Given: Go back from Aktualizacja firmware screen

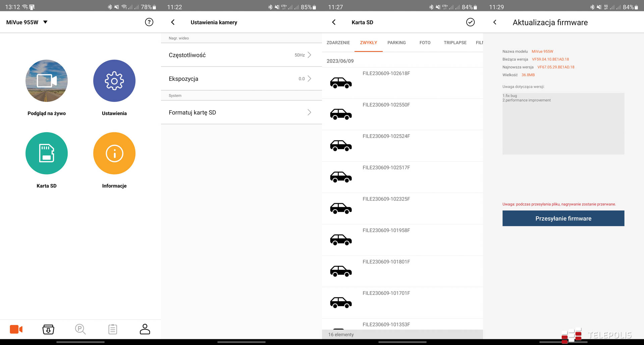Looking at the screenshot, I should tap(495, 22).
